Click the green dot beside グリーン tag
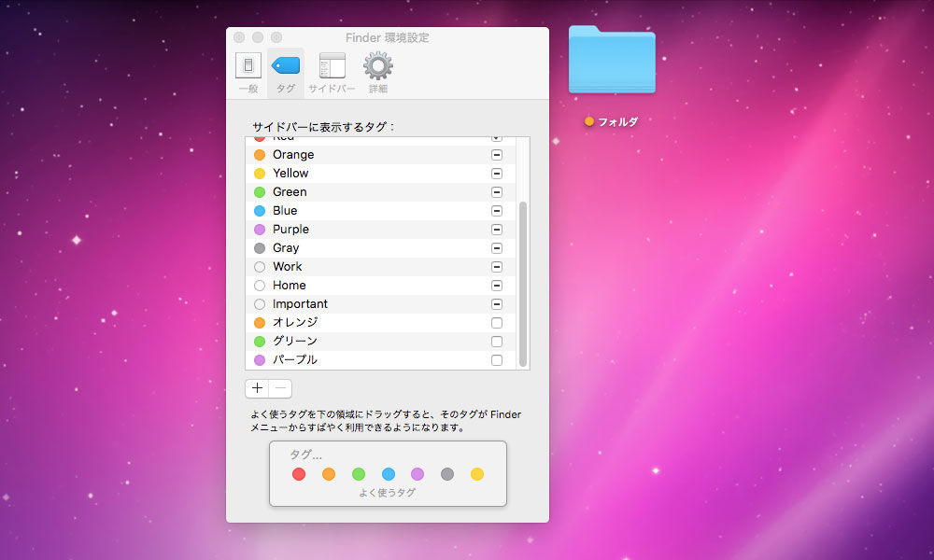This screenshot has height=560, width=934. (x=260, y=342)
